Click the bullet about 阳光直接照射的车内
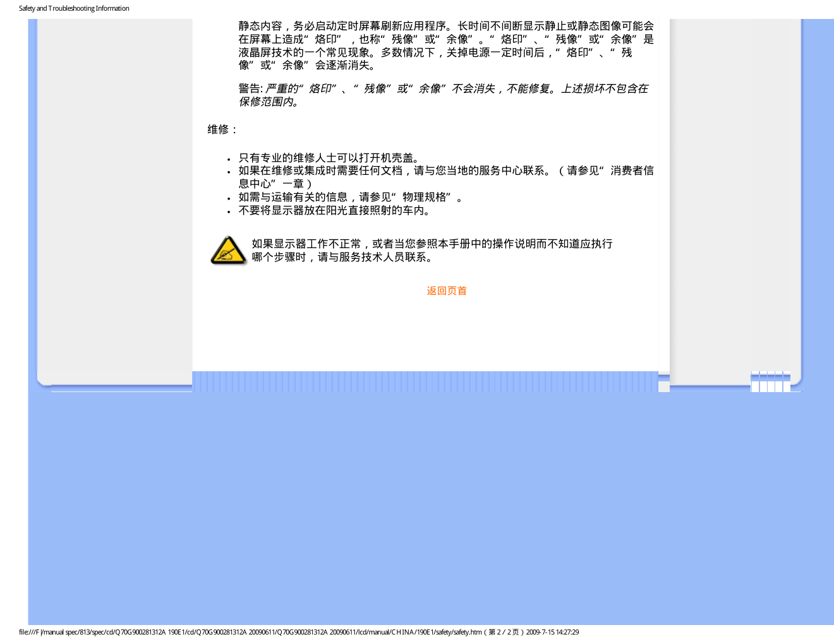The height and width of the screenshot is (644, 834). click(335, 210)
